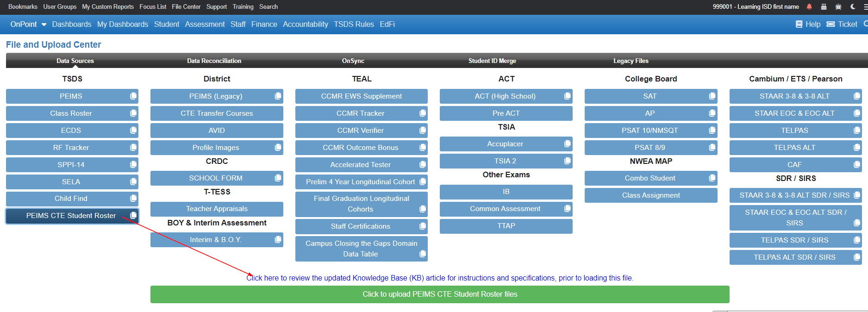The width and height of the screenshot is (868, 312).
Task: Open a support Ticket
Action: click(x=842, y=24)
